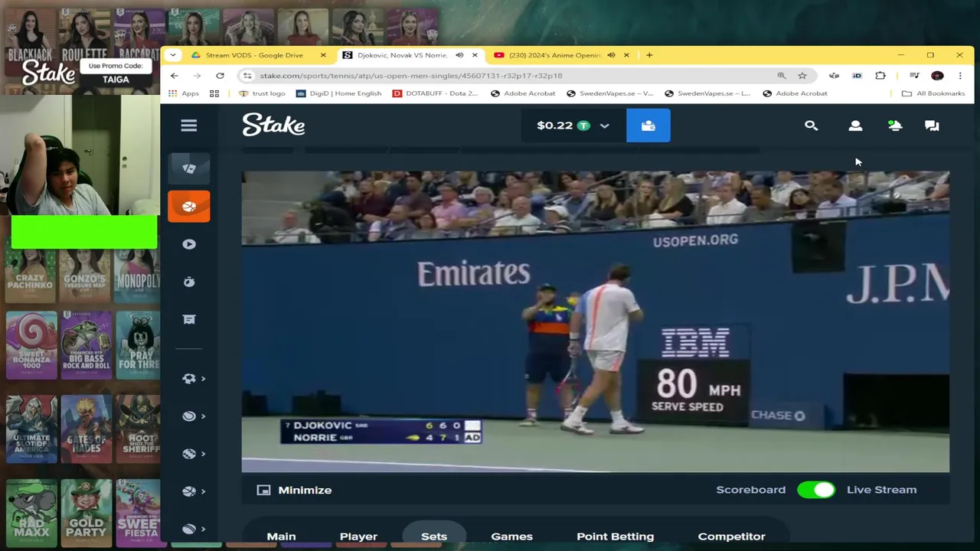Open the Basketball sport icon in sidebar
The image size is (980, 551).
coord(189,491)
